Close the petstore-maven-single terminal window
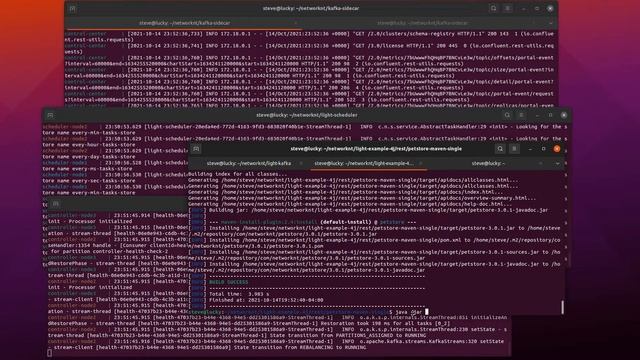640x360 pixels. pyautogui.click(x=557, y=149)
